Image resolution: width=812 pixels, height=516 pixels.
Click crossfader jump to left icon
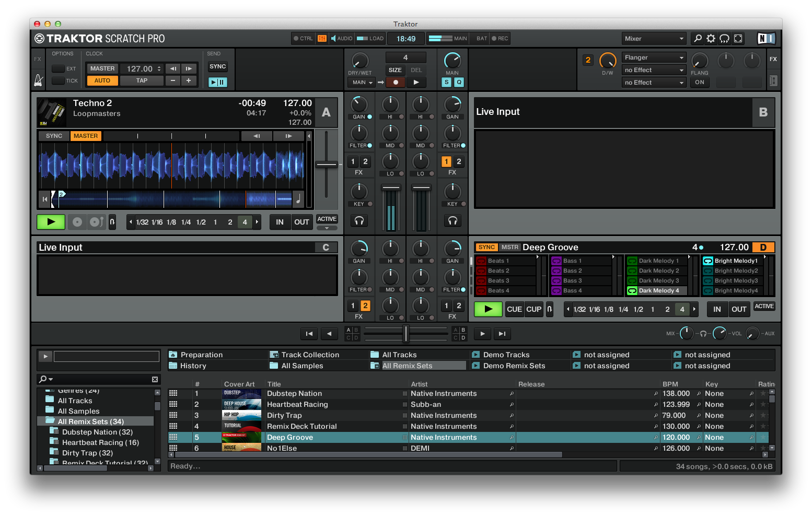click(x=309, y=334)
